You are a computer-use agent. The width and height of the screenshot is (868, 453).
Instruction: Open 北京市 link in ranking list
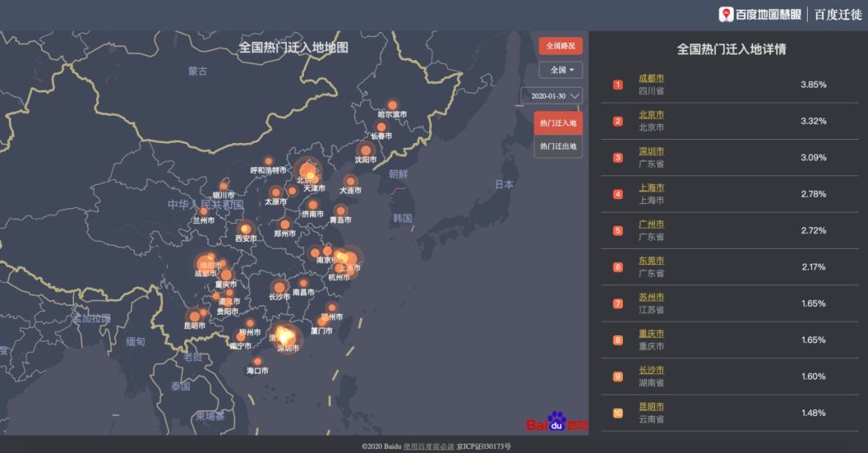click(651, 115)
